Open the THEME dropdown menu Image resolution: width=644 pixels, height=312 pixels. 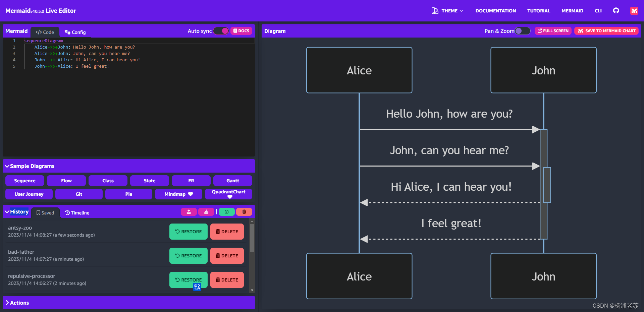[447, 11]
